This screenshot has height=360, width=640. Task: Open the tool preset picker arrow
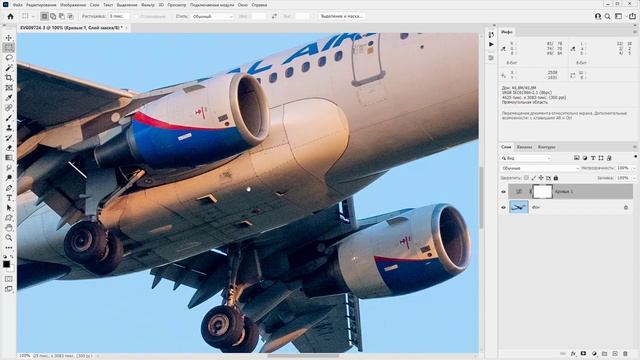point(33,17)
